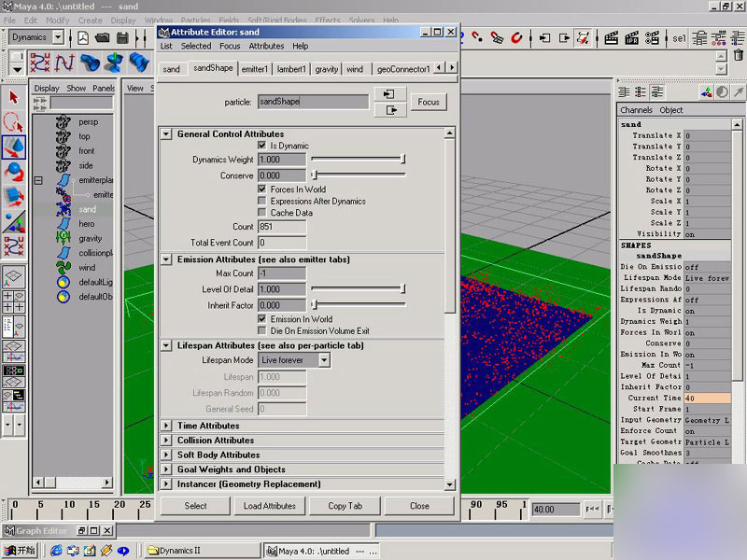Pick the scale tool in toolbox
Viewport: 747px width, 560px height.
(x=13, y=197)
